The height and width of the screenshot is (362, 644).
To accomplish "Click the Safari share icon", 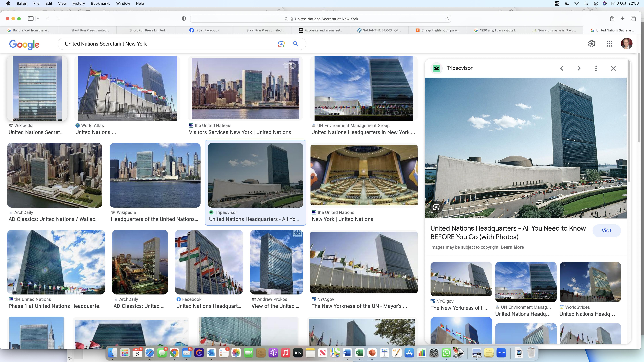I will tap(612, 19).
